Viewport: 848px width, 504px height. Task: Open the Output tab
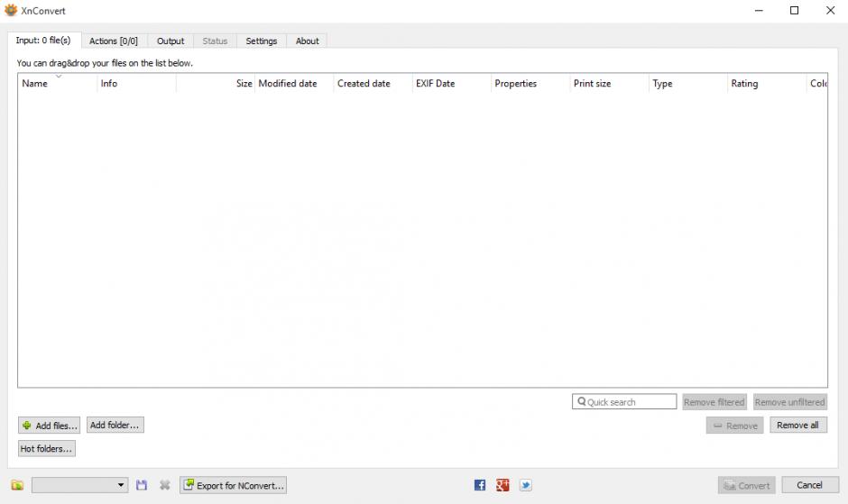click(171, 41)
